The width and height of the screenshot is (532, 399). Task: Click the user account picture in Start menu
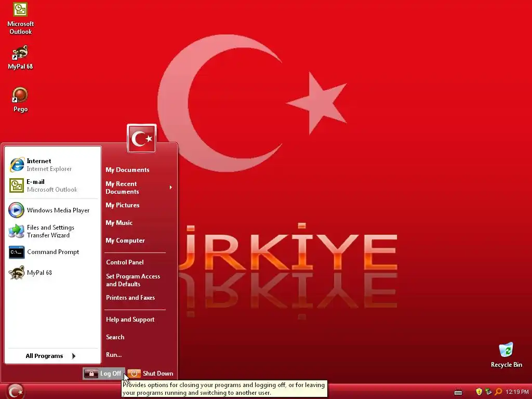(x=141, y=138)
